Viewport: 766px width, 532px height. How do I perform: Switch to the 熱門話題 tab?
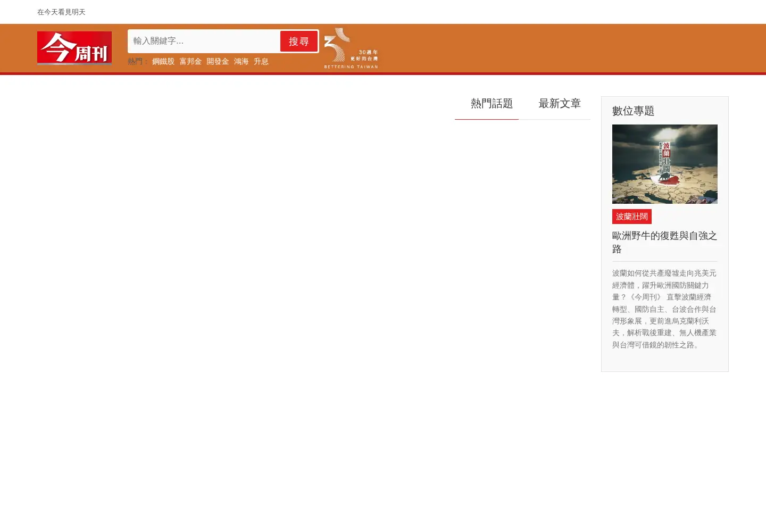(492, 104)
